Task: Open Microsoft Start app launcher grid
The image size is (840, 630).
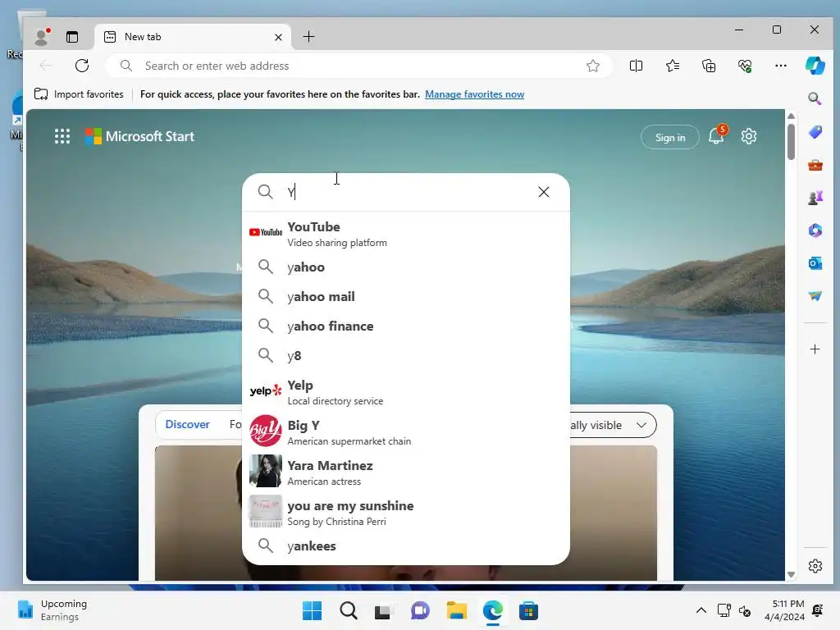Action: (62, 136)
